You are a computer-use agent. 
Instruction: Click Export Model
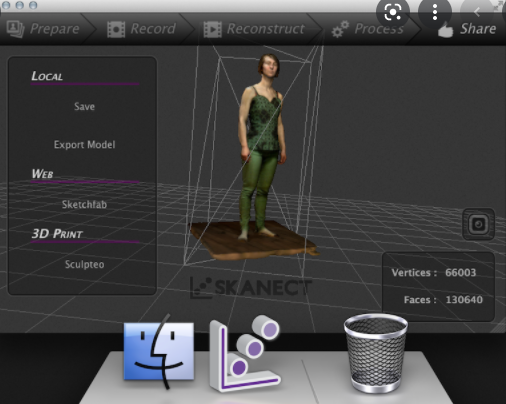tap(84, 145)
